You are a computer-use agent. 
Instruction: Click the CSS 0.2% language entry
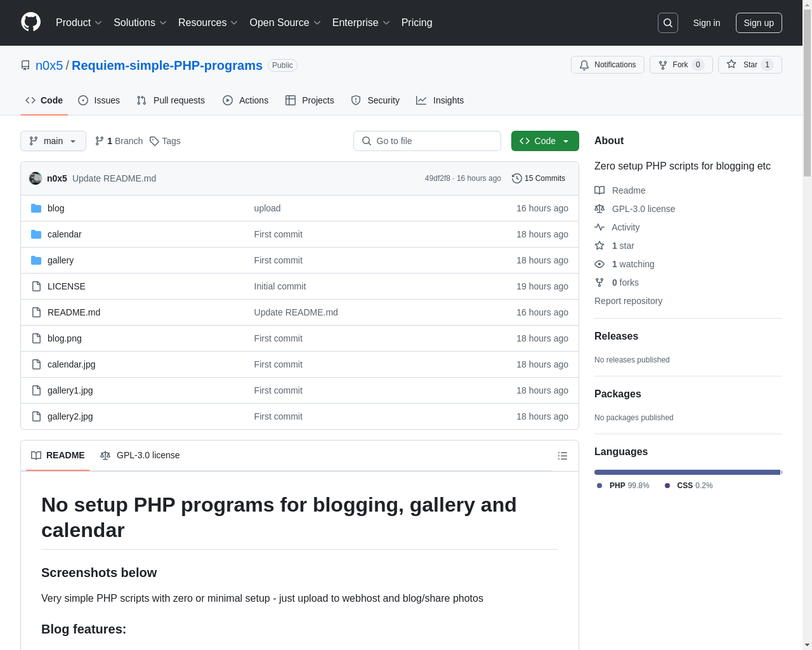tap(689, 486)
